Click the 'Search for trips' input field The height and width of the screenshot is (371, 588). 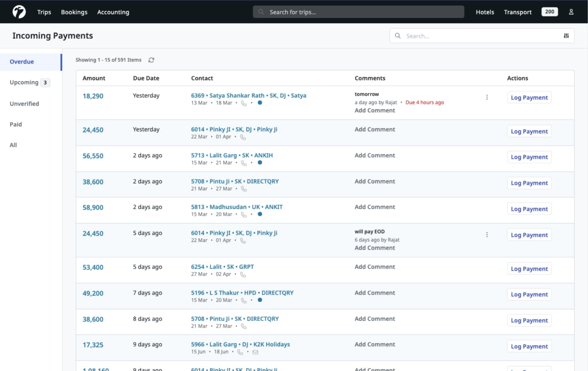pos(358,12)
